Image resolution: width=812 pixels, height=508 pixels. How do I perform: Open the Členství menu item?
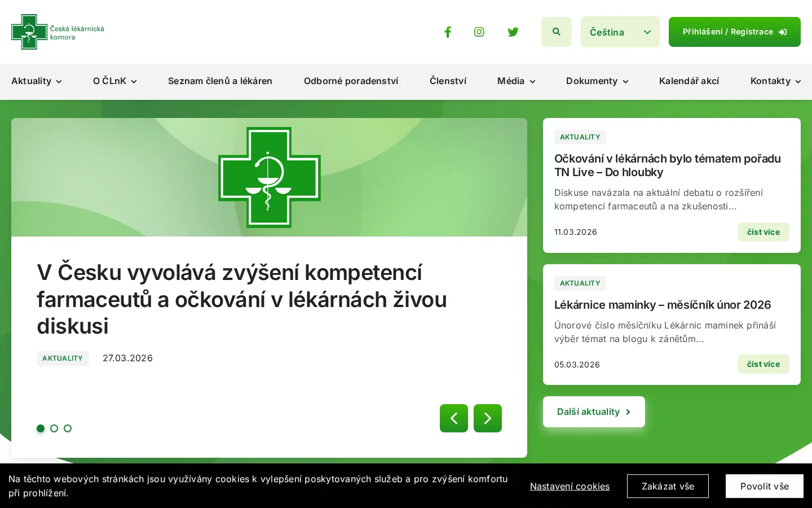[448, 81]
